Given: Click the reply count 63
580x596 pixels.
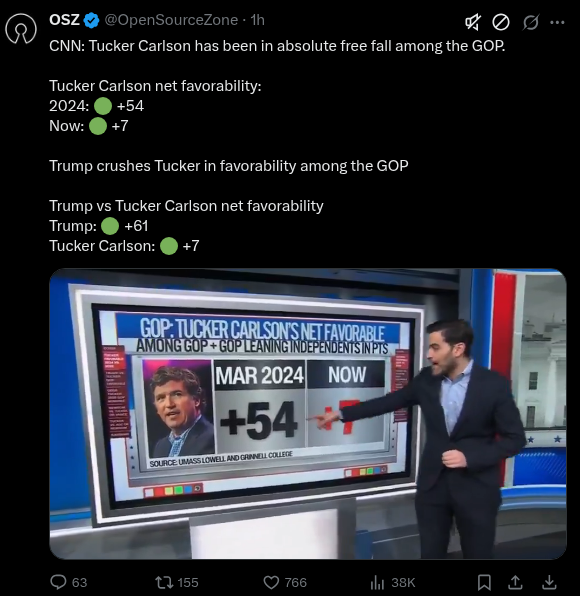Looking at the screenshot, I should coord(79,582).
